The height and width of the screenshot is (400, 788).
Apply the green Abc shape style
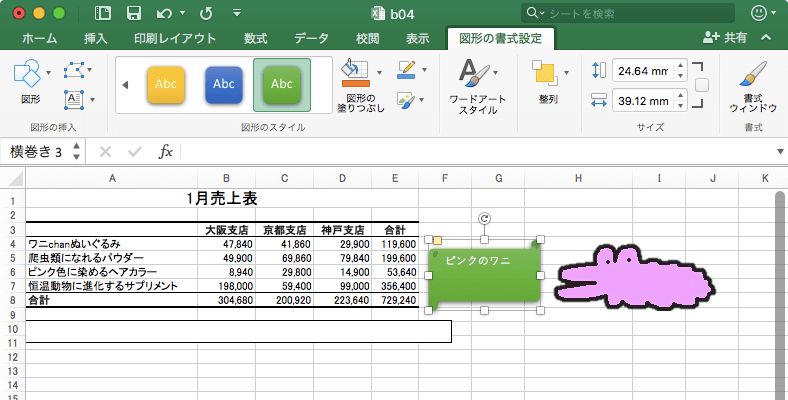(282, 85)
